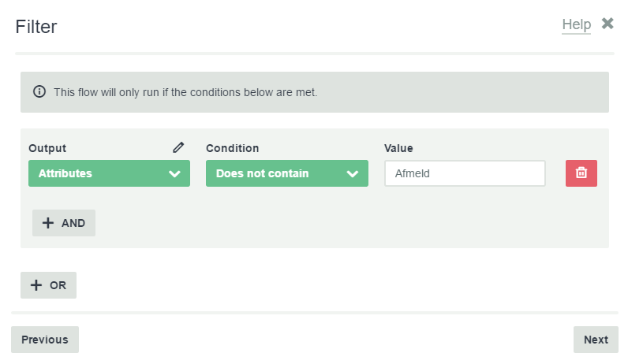628x364 pixels.
Task: Click the plus icon on AND button
Action: (x=48, y=223)
